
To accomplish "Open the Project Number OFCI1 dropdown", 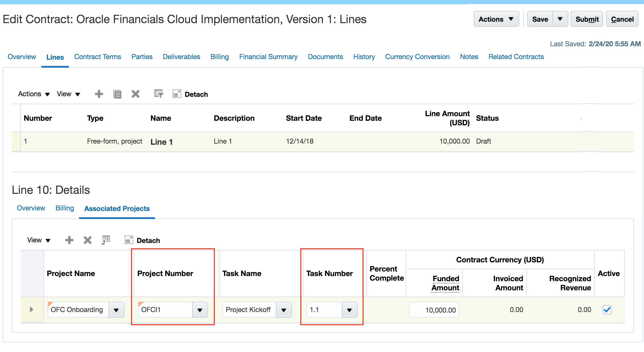I will click(200, 310).
